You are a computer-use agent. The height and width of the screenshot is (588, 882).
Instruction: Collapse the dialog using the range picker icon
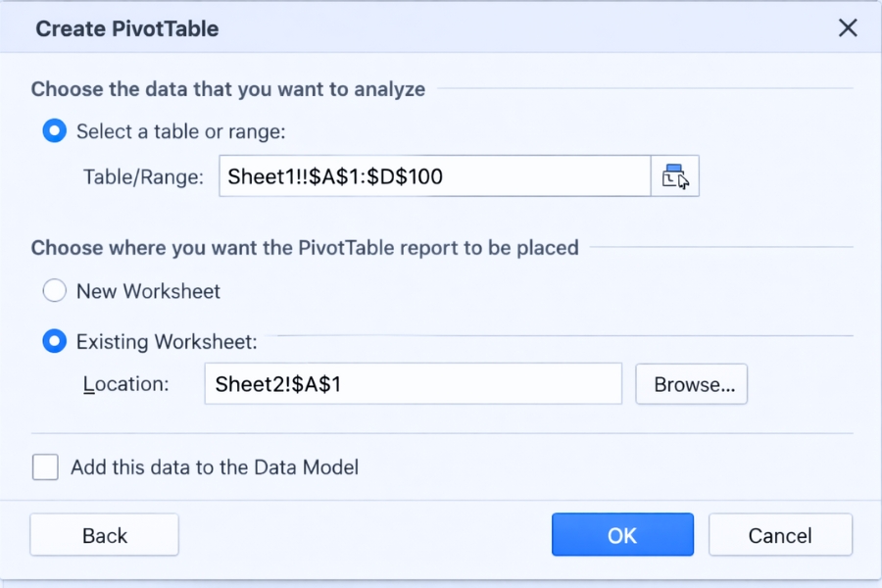click(x=675, y=175)
